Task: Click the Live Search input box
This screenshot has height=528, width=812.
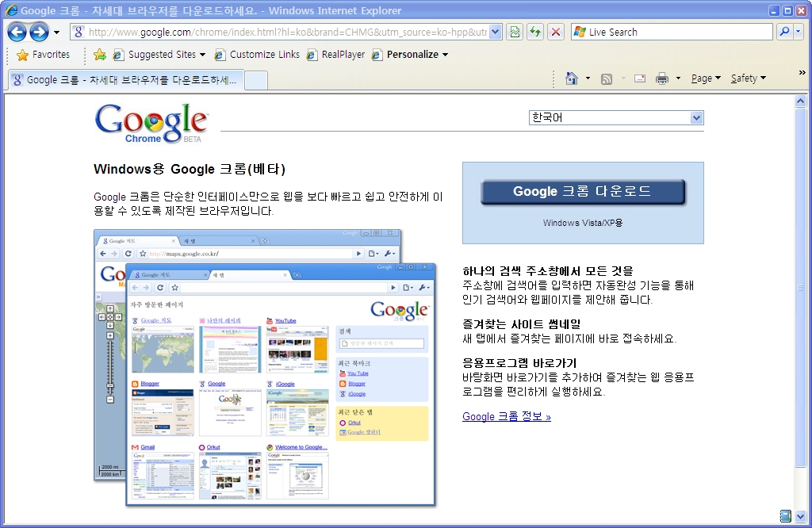Action: pyautogui.click(x=672, y=32)
